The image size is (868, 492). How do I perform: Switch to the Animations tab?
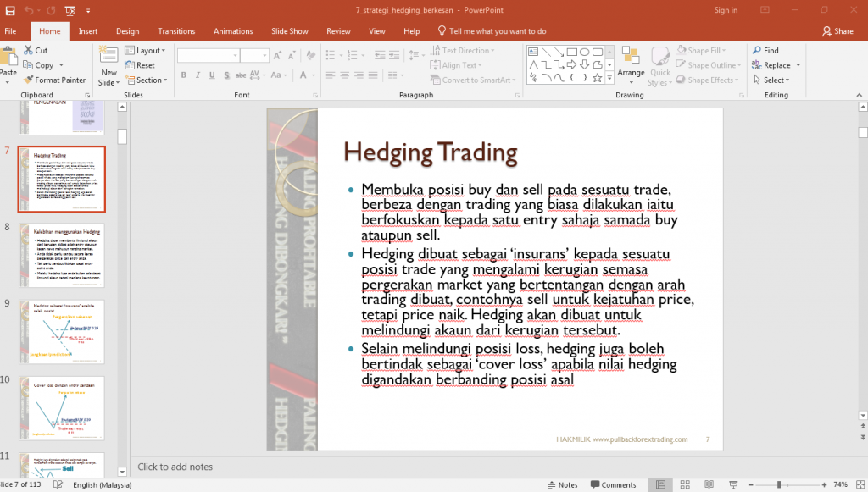tap(233, 31)
